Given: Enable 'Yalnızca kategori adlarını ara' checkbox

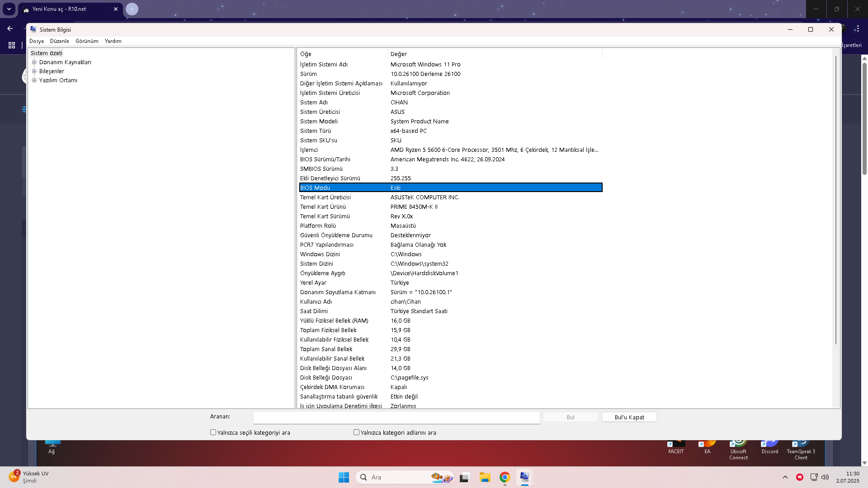Looking at the screenshot, I should coord(356,432).
